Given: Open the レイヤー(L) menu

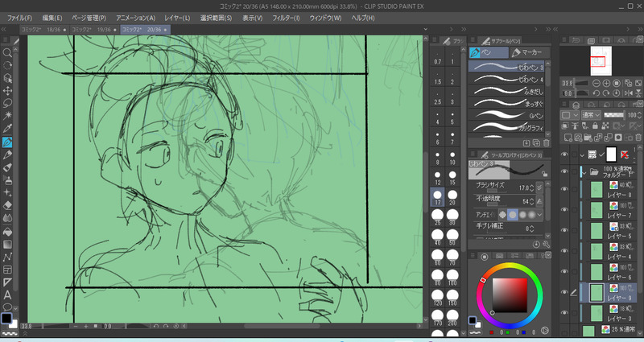Looking at the screenshot, I should pyautogui.click(x=177, y=18).
